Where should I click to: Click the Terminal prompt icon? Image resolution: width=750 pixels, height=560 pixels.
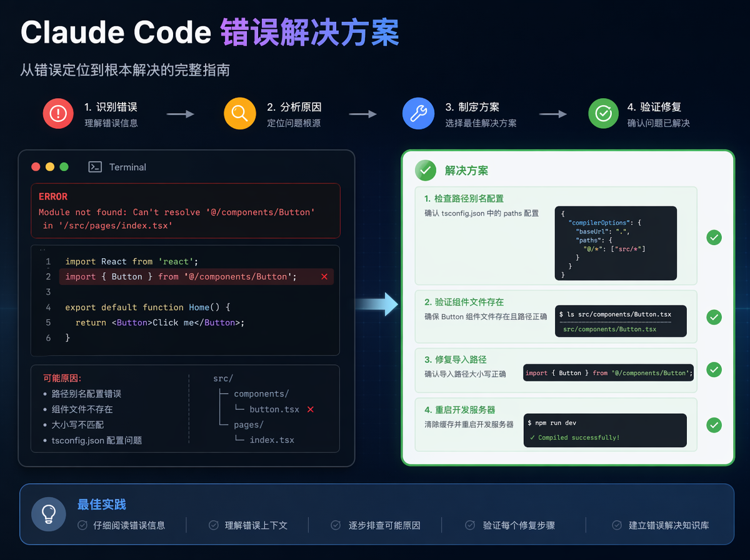[95, 167]
